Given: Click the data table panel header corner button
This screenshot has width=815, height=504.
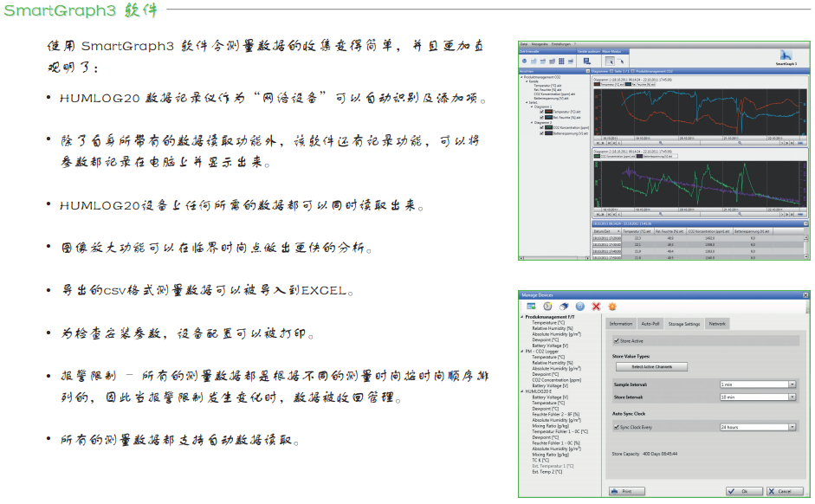Looking at the screenshot, I should [806, 223].
